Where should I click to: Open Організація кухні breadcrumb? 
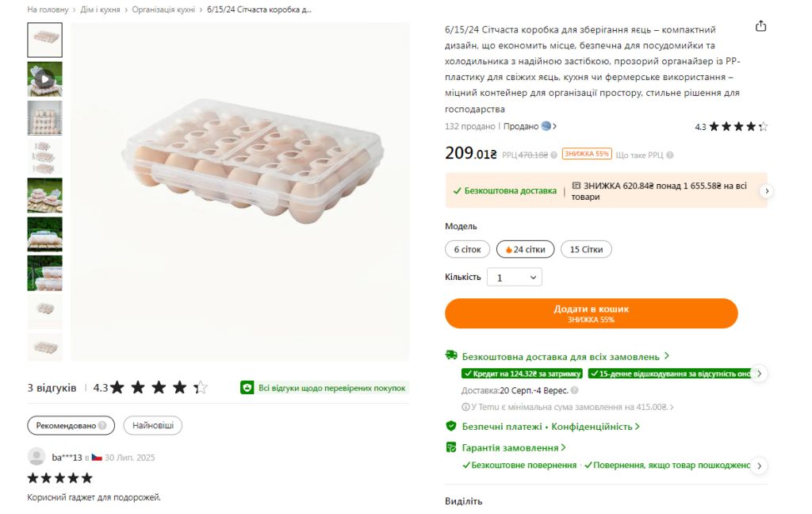(x=163, y=10)
